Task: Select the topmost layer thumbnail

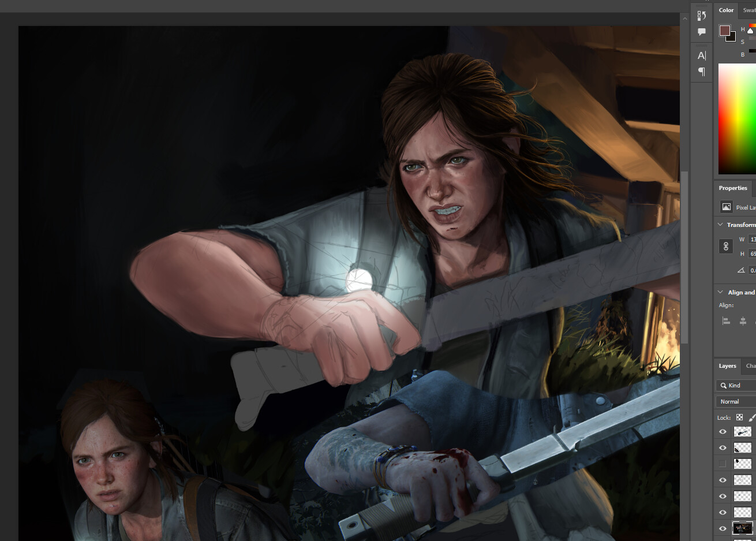Action: click(742, 432)
